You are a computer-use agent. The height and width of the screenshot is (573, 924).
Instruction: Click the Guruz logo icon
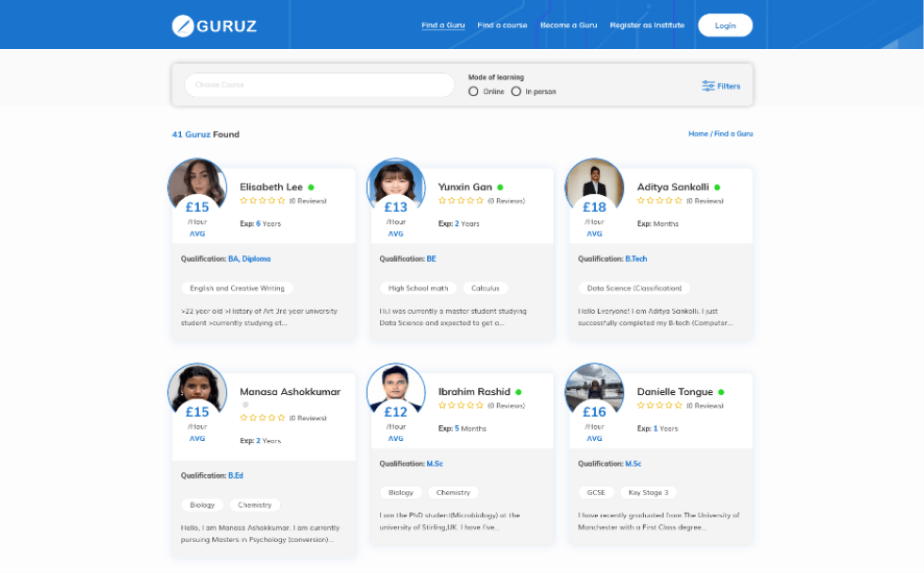(183, 25)
